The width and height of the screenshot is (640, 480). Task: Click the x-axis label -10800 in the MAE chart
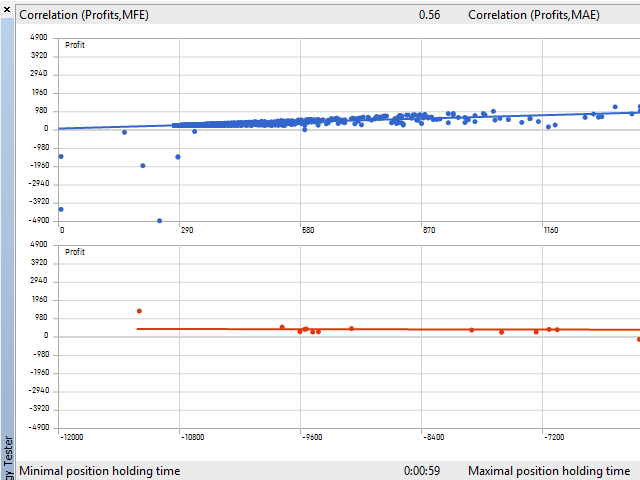click(x=192, y=437)
